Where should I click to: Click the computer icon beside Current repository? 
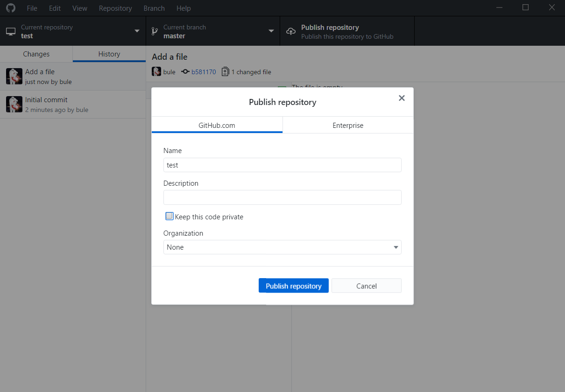click(x=11, y=32)
